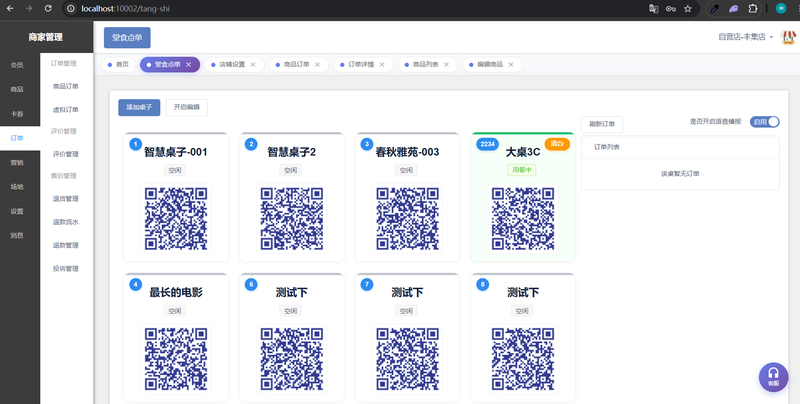Open the 自营店-丰集店 store dropdown

[746, 37]
